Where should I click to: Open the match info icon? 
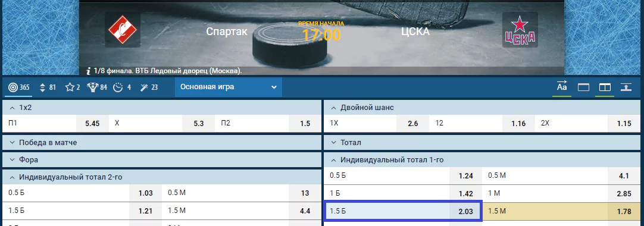coord(88,71)
